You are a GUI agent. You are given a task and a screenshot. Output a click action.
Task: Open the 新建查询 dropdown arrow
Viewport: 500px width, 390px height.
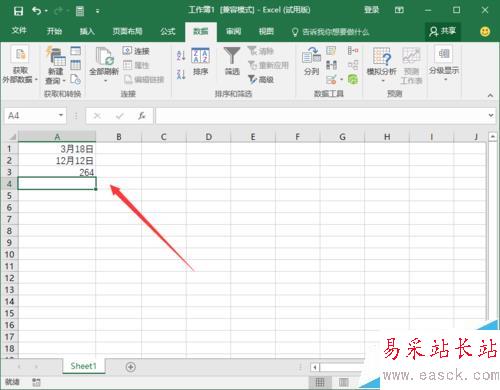click(64, 81)
